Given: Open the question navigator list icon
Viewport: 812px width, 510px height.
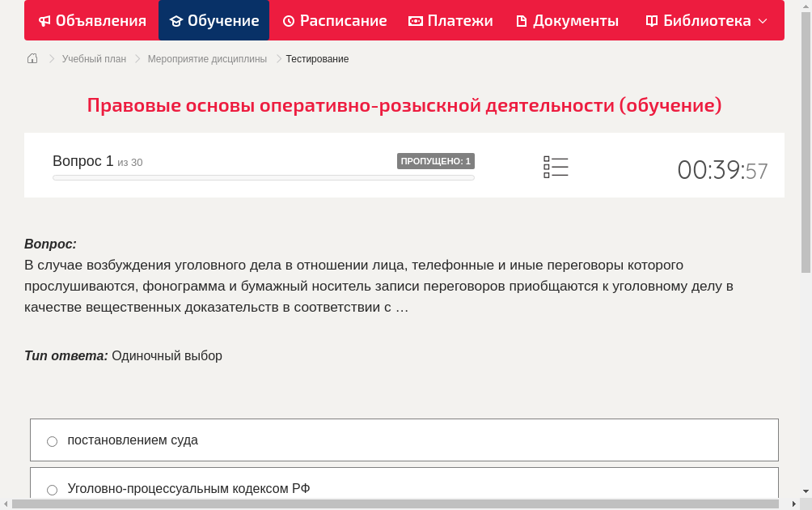Looking at the screenshot, I should tap(556, 167).
